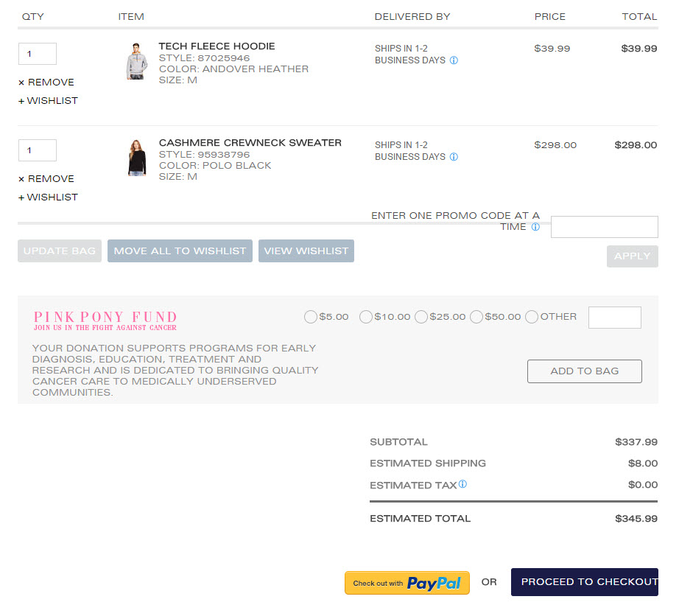679x616 pixels.
Task: Open Tech Fleece Hoodie product title
Action: coord(217,46)
